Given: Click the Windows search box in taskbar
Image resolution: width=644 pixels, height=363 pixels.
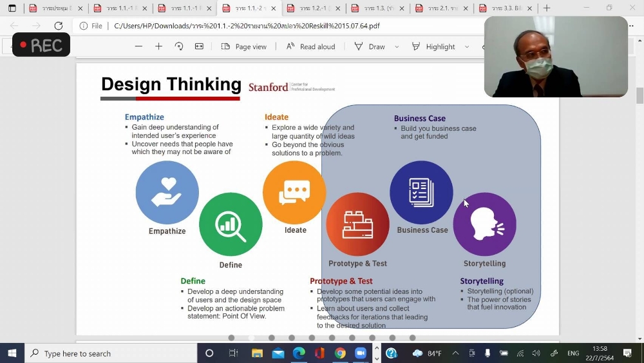Looking at the screenshot, I should (x=111, y=353).
